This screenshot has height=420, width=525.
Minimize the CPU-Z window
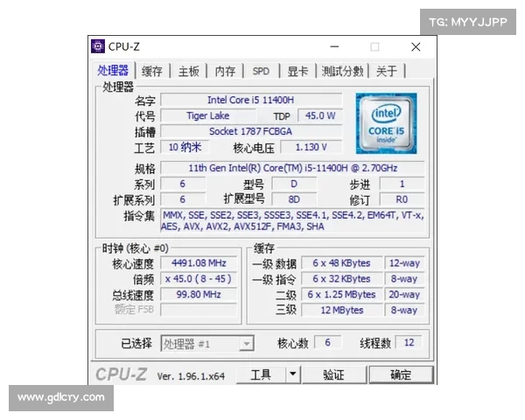(x=334, y=47)
